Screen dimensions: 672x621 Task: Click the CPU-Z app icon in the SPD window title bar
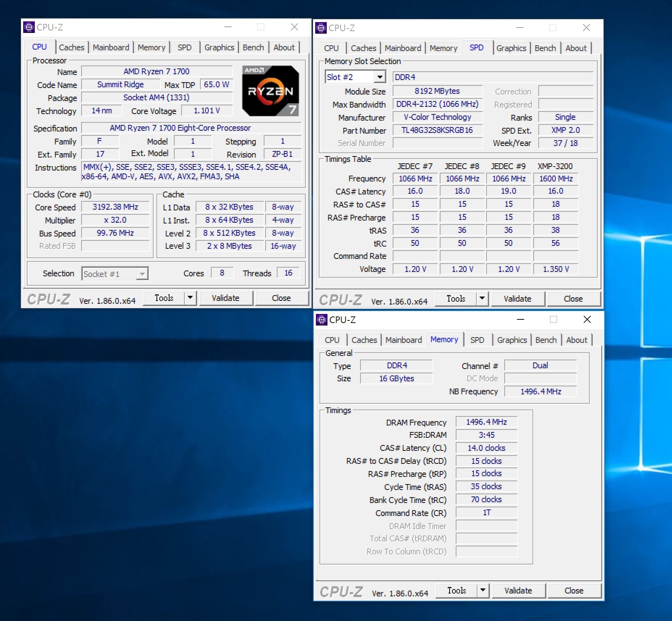(321, 28)
